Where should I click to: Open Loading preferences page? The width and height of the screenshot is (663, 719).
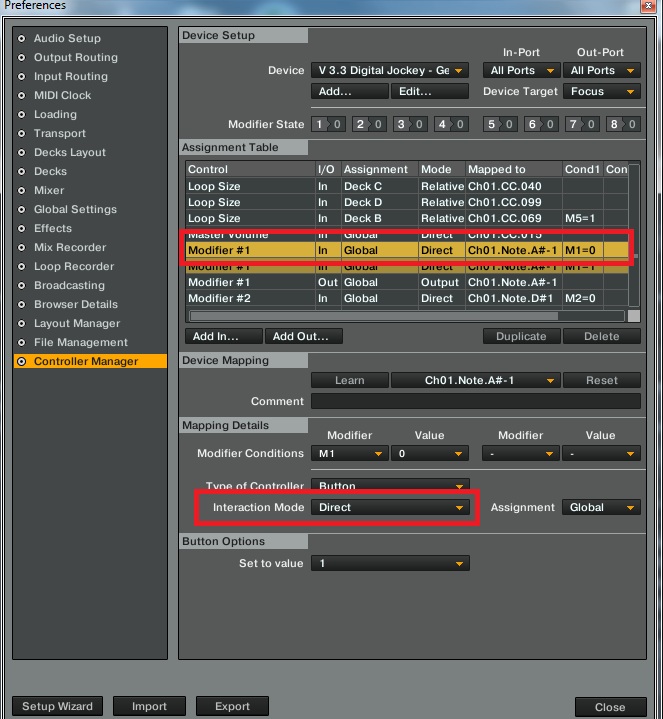coord(55,114)
